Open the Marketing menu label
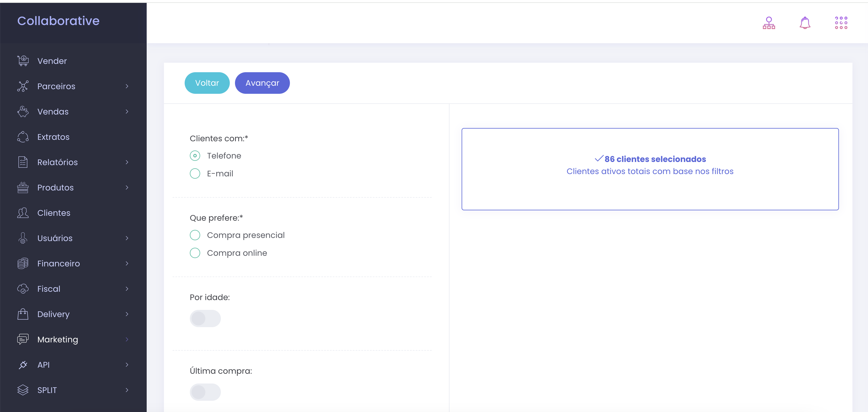This screenshot has height=412, width=868. 58,339
